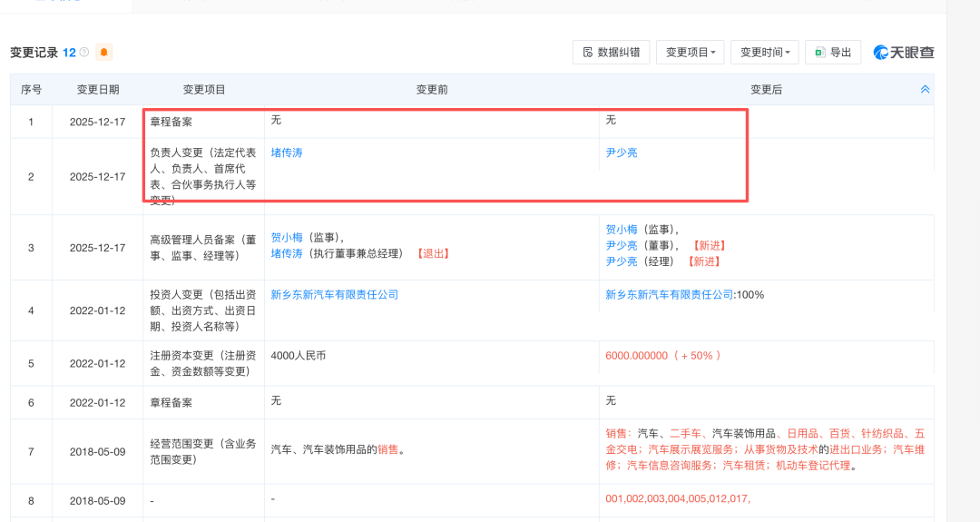Image resolution: width=980 pixels, height=522 pixels.
Task: Collapse table using double-chevron icon
Action: [x=925, y=90]
